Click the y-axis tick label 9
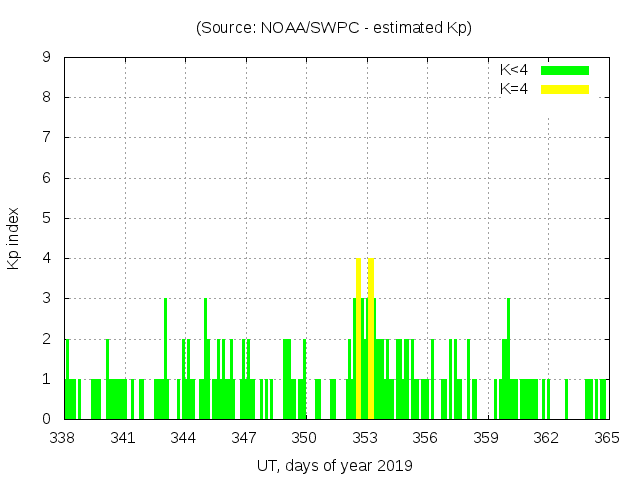640x480 pixels. pyautogui.click(x=46, y=58)
